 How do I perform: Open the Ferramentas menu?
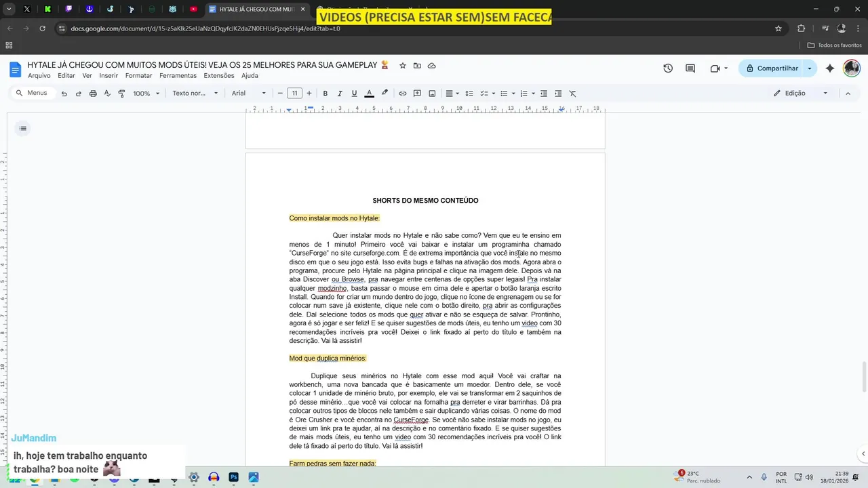tap(178, 76)
